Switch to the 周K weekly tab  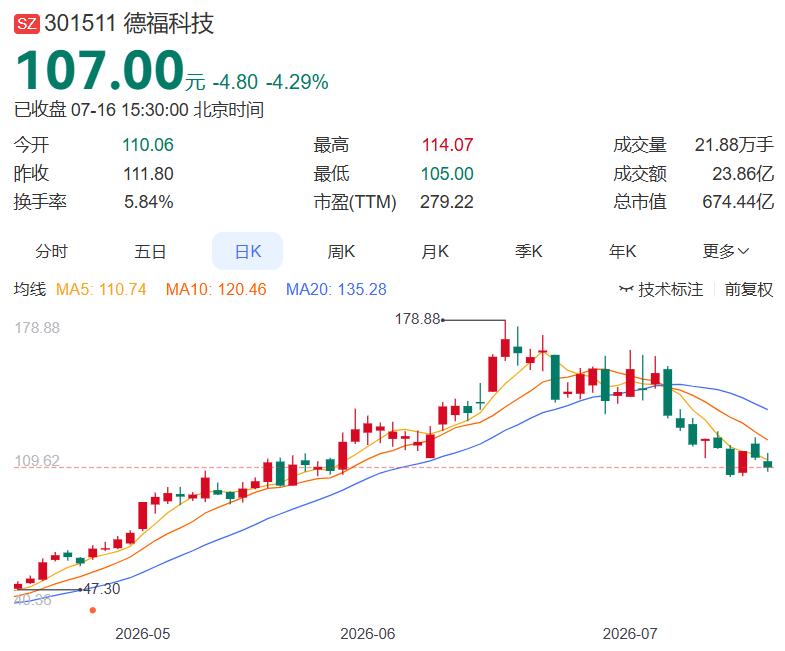341,251
